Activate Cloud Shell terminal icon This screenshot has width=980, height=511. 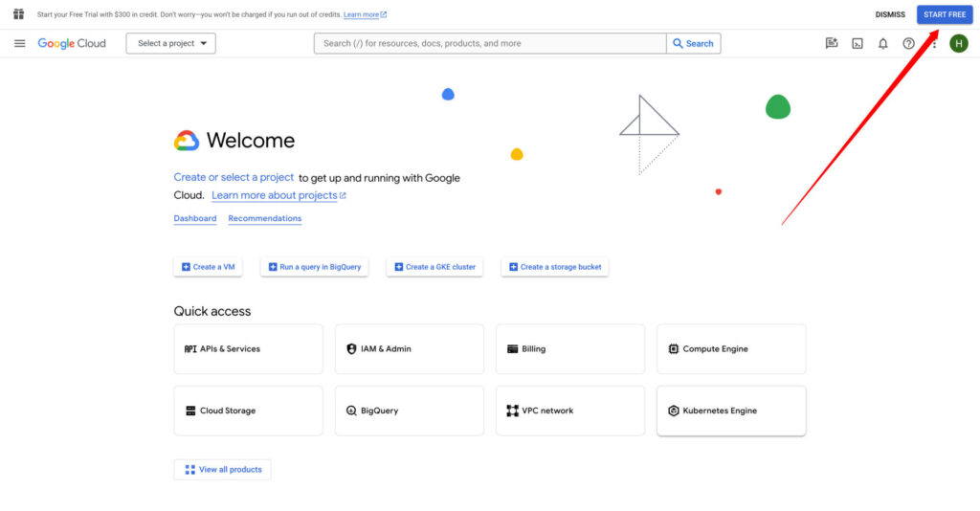tap(857, 43)
